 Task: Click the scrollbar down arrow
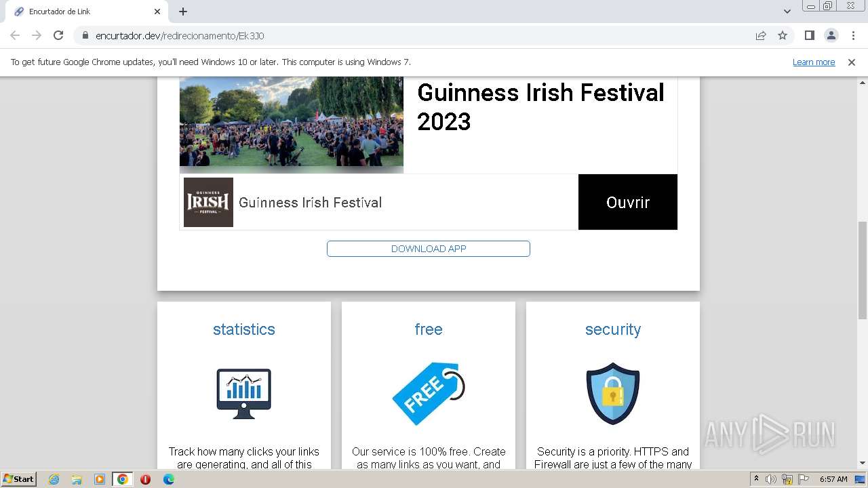click(x=862, y=464)
